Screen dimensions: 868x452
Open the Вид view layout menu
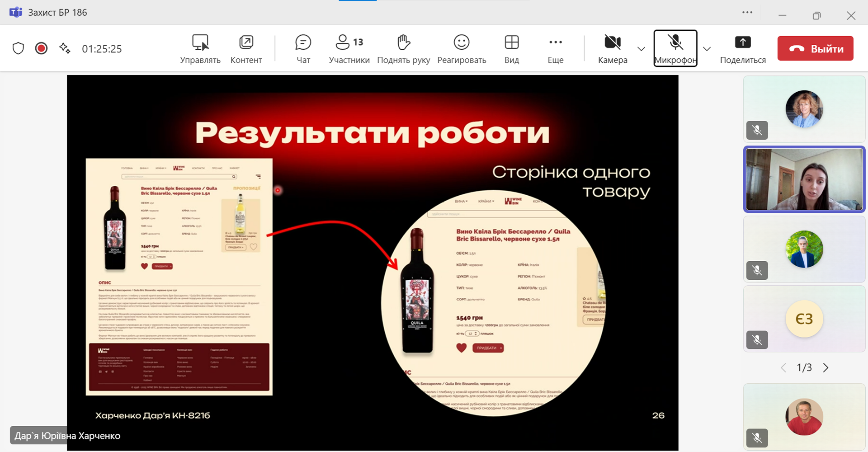512,48
